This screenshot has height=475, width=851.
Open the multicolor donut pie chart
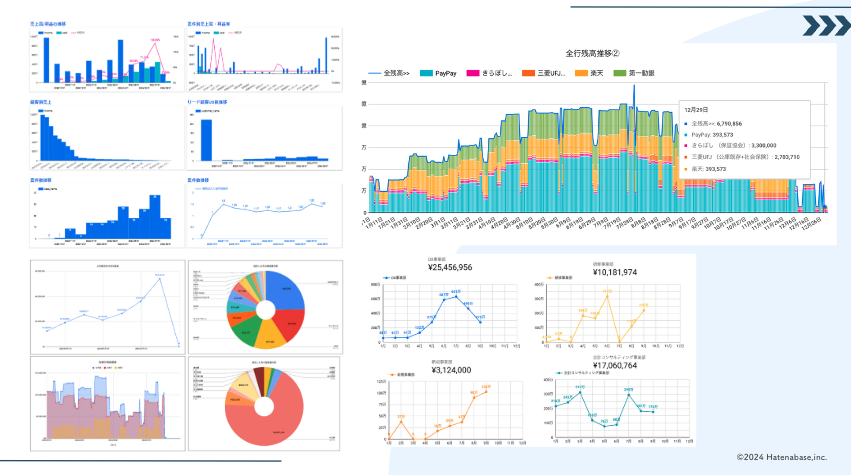(x=265, y=308)
